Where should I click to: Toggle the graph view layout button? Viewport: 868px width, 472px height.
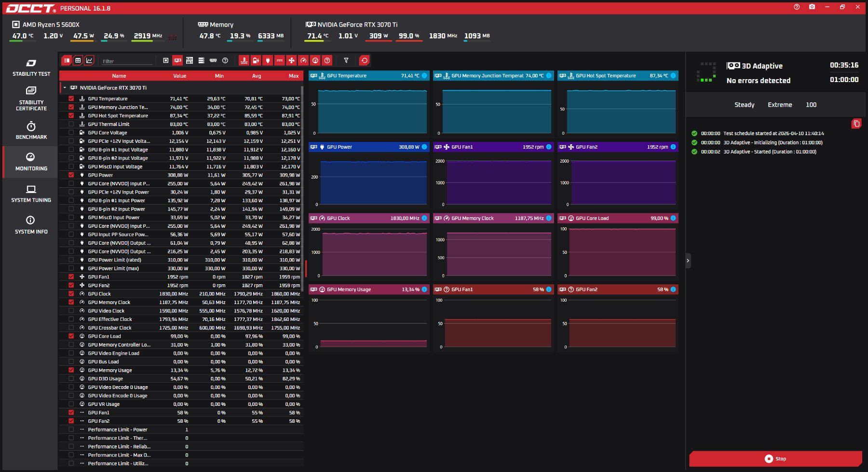[89, 60]
